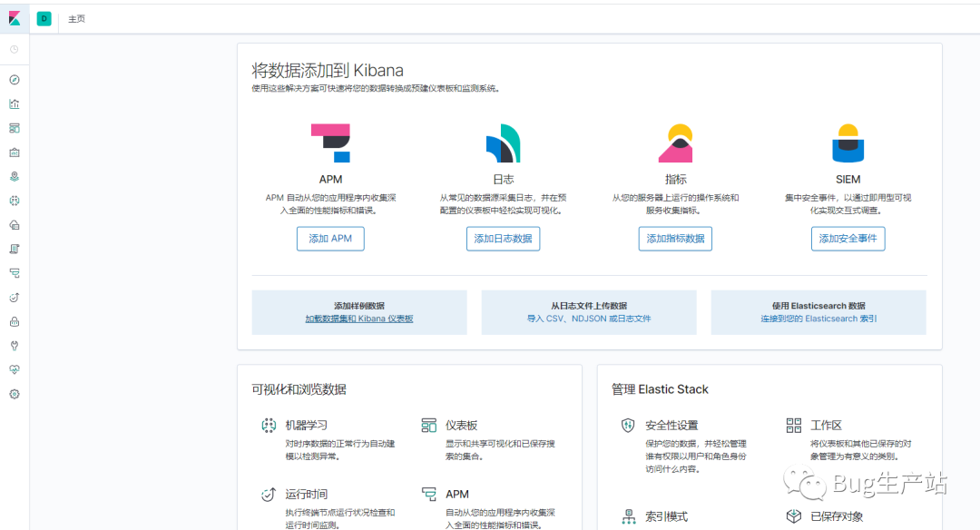The height and width of the screenshot is (530, 980).
Task: Open 已保存对象 title link
Action: 837,517
